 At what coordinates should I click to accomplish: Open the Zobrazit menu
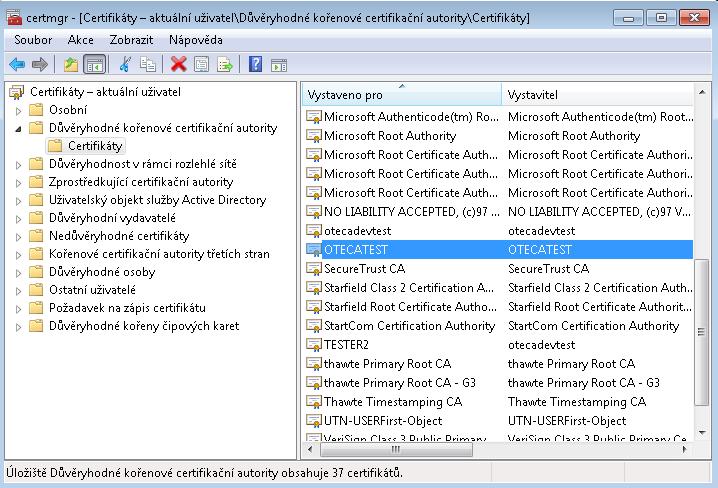coord(131,40)
